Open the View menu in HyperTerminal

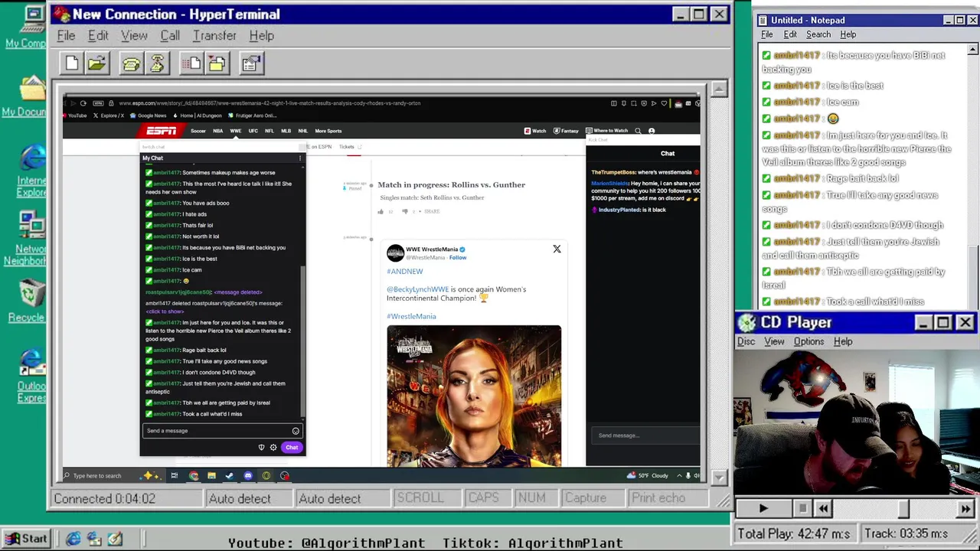click(134, 35)
